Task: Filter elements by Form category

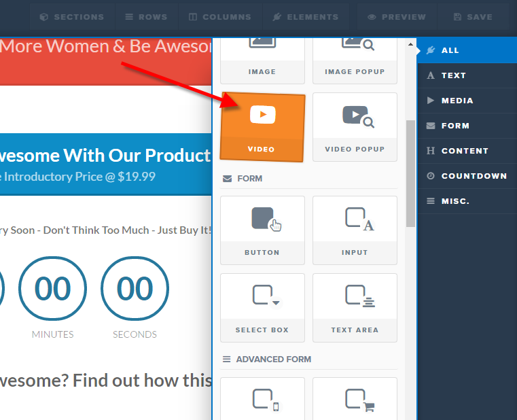Action: point(467,126)
